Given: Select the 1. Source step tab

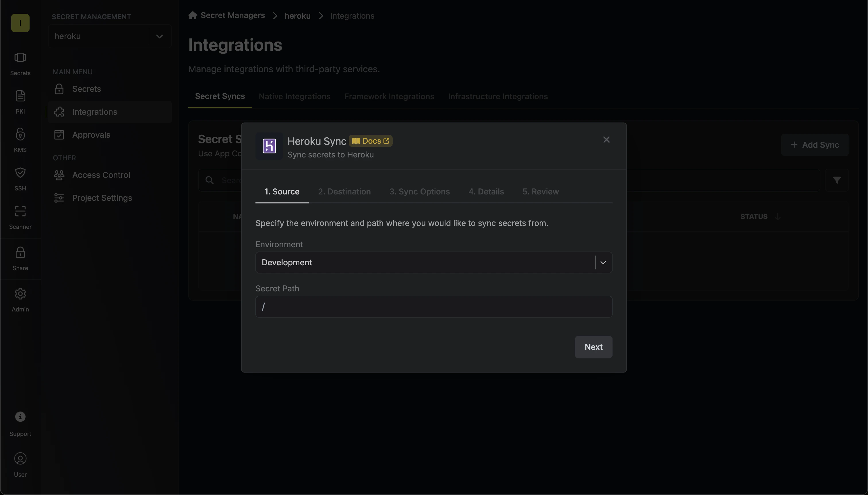Looking at the screenshot, I should point(282,191).
